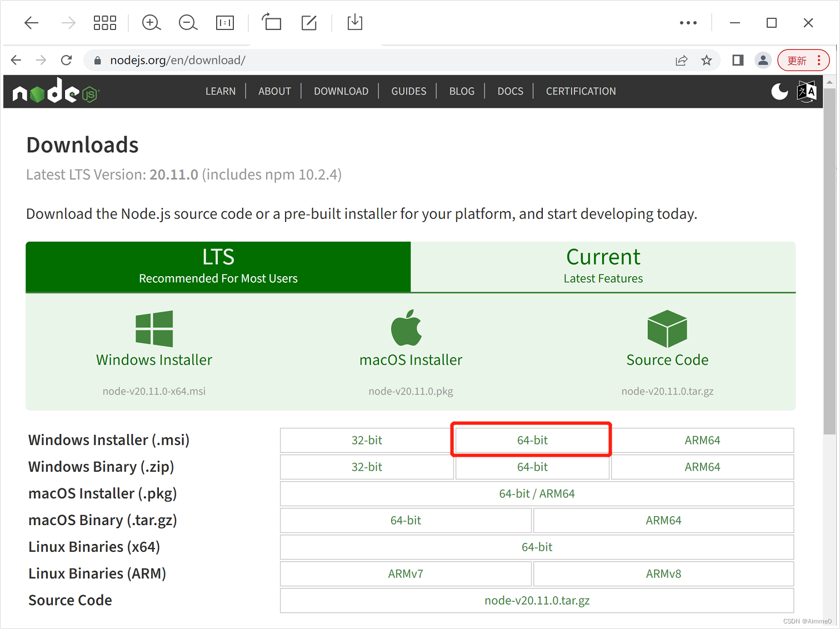Reload the nodejs.org page
840x629 pixels.
coord(67,60)
